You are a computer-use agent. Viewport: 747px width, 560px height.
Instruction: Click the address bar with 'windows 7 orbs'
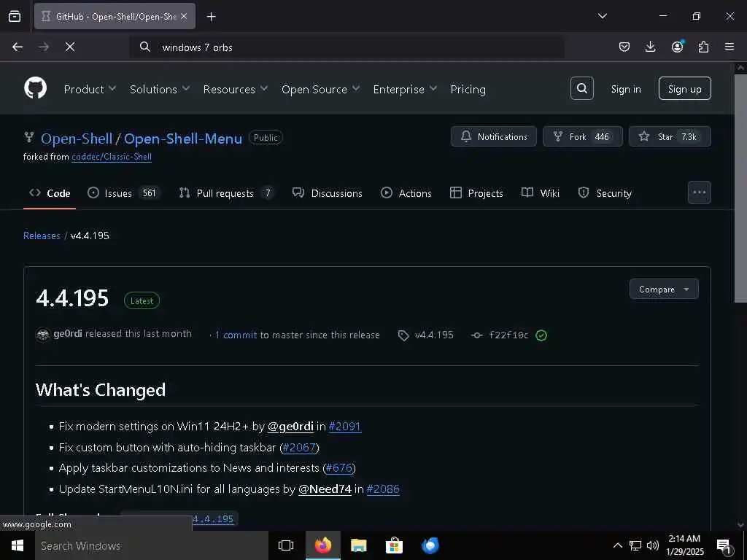(x=348, y=47)
